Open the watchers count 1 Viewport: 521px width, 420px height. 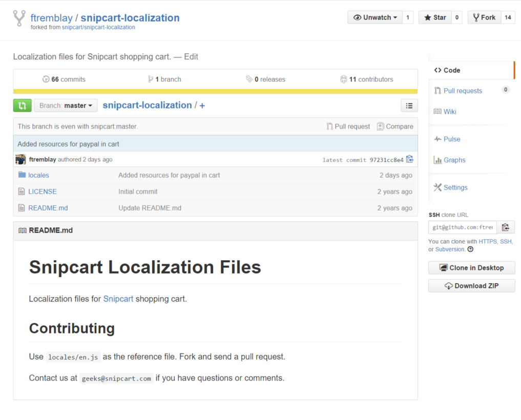408,17
